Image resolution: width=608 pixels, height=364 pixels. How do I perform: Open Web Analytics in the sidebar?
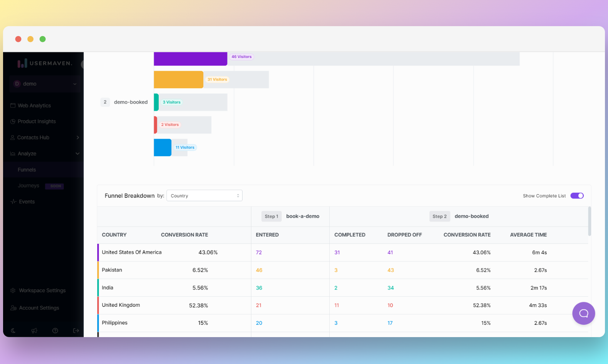pyautogui.click(x=34, y=106)
